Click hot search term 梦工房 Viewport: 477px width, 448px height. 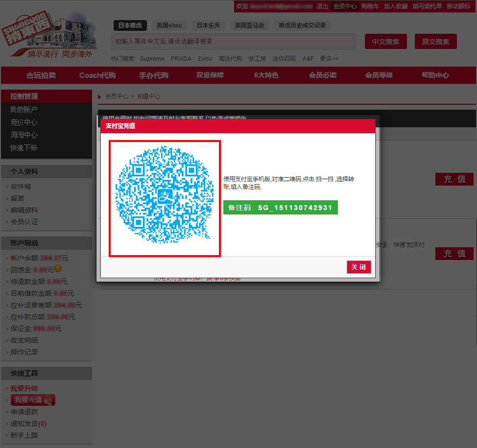point(257,58)
